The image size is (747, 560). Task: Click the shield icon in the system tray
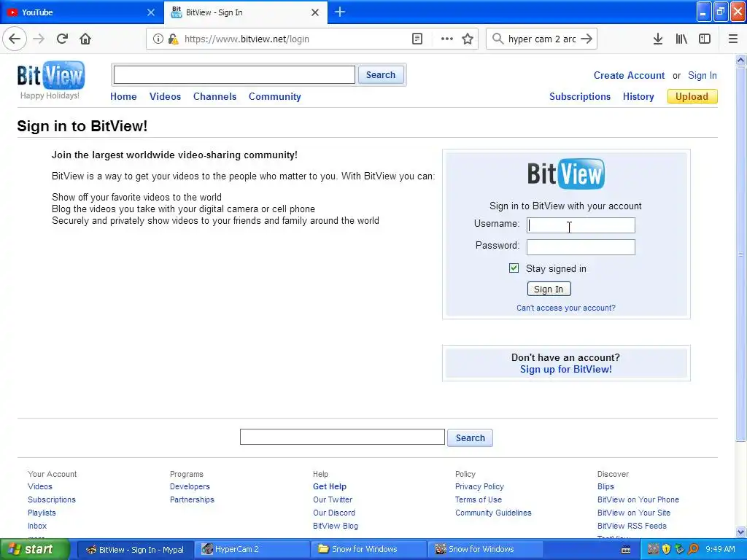point(666,549)
